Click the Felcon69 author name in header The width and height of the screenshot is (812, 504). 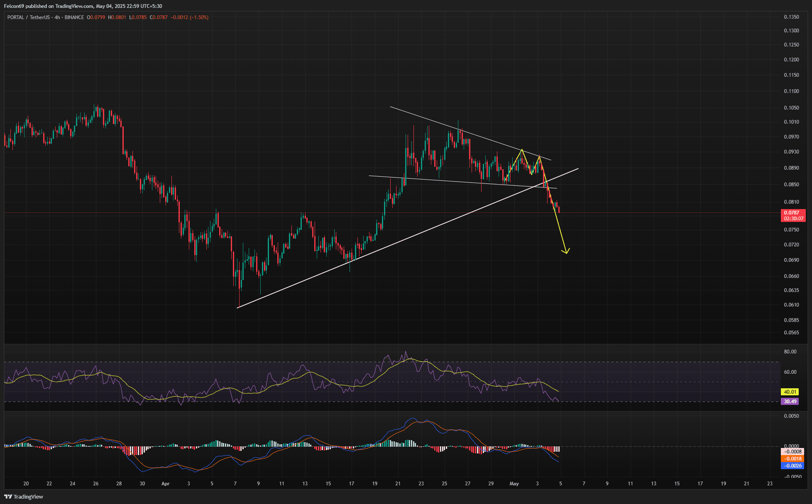pyautogui.click(x=14, y=6)
